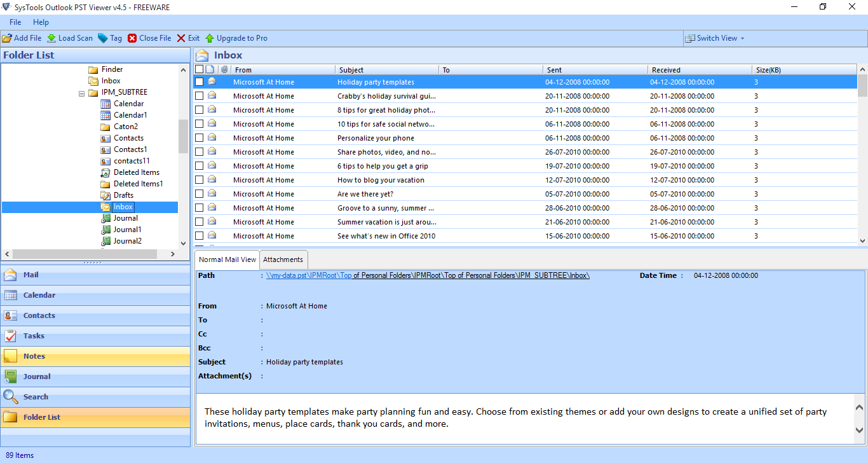This screenshot has width=868, height=463.
Task: Click the folder tree vertical scrollbar thumb
Action: pos(183,136)
